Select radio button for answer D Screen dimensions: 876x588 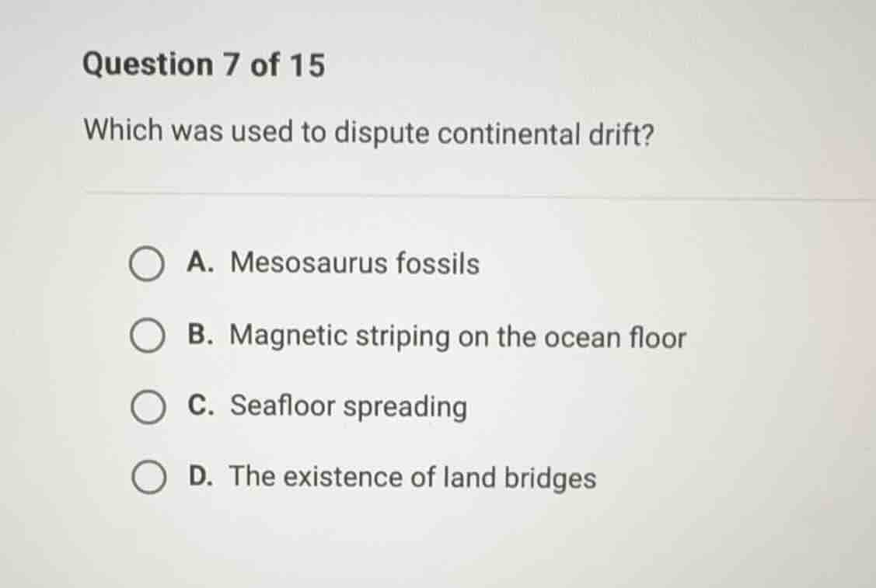(148, 477)
